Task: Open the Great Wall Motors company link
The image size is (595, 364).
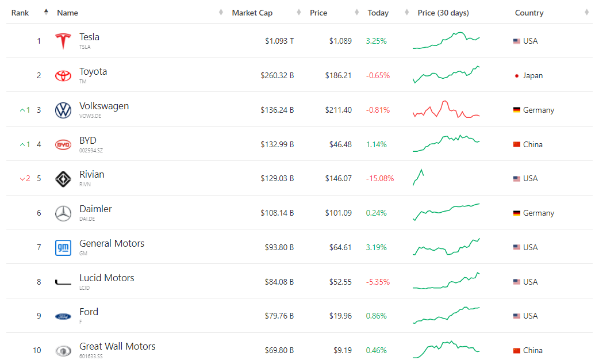Action: pos(117,346)
